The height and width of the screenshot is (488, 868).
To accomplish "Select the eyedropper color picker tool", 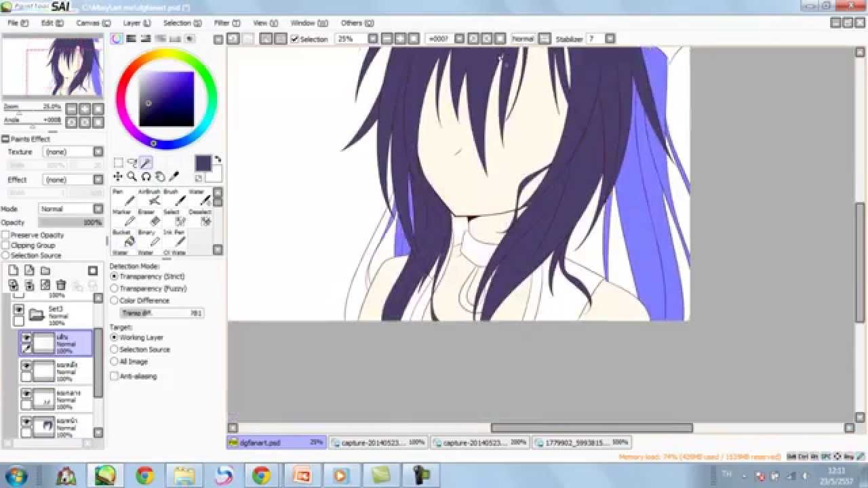I will pos(174,177).
